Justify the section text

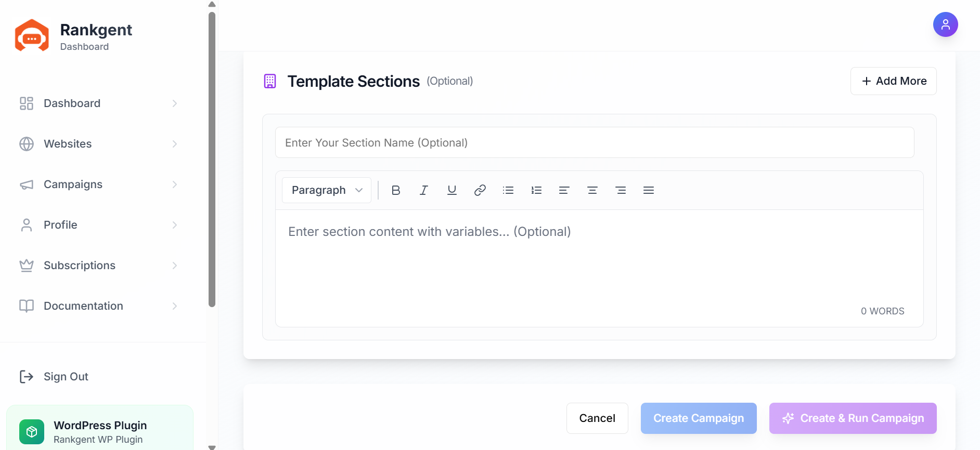[x=649, y=190]
